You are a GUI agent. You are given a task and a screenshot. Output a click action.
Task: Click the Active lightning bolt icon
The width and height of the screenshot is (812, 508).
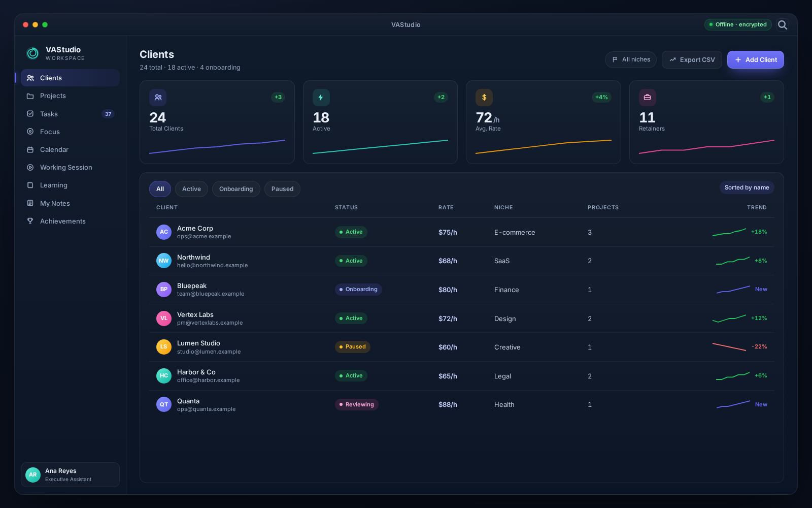(321, 98)
